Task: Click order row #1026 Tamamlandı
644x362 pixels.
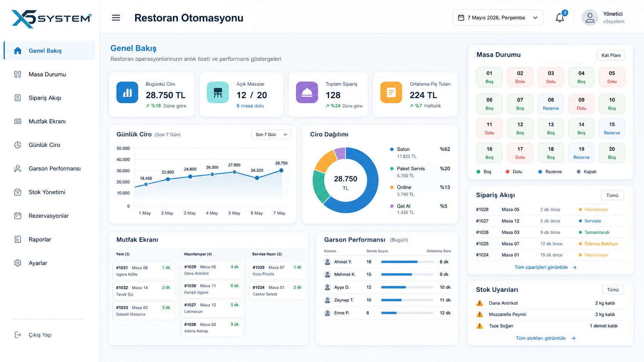Action: point(549,232)
